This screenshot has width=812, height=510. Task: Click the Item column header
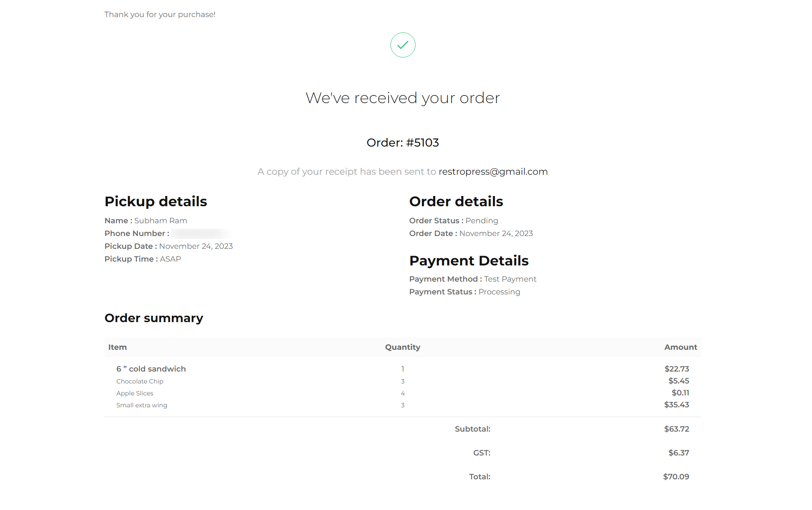(x=117, y=347)
